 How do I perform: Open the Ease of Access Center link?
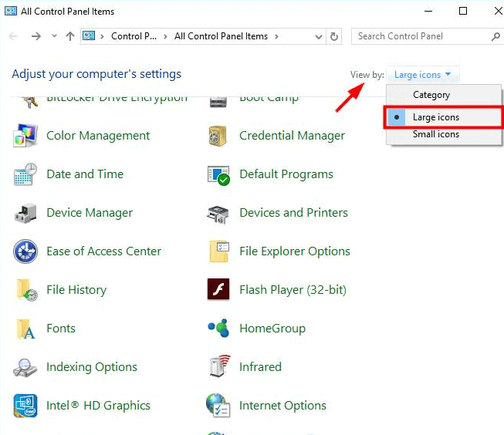pyautogui.click(x=104, y=251)
